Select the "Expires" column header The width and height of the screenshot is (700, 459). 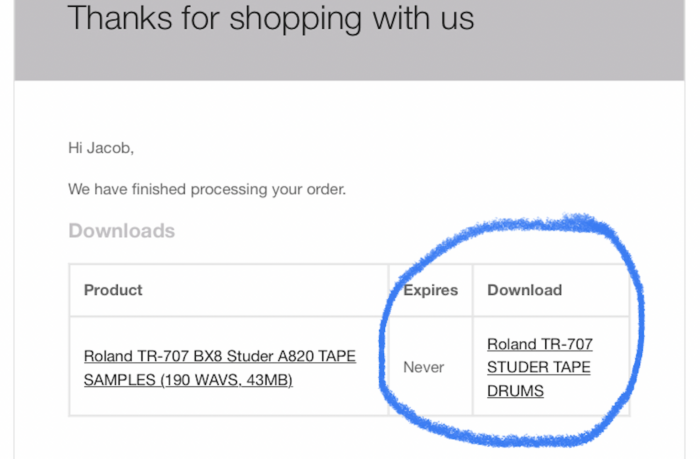pyautogui.click(x=430, y=290)
